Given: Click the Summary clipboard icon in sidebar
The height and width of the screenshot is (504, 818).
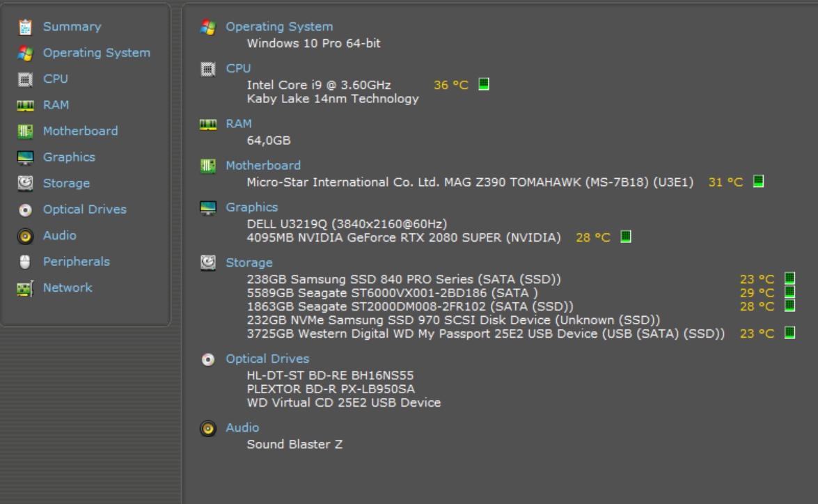Looking at the screenshot, I should tap(25, 26).
